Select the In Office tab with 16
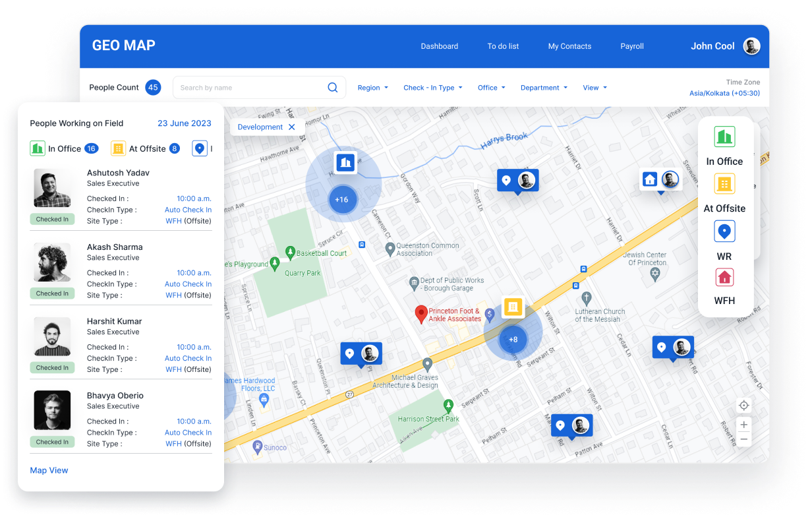The height and width of the screenshot is (523, 812). point(64,148)
